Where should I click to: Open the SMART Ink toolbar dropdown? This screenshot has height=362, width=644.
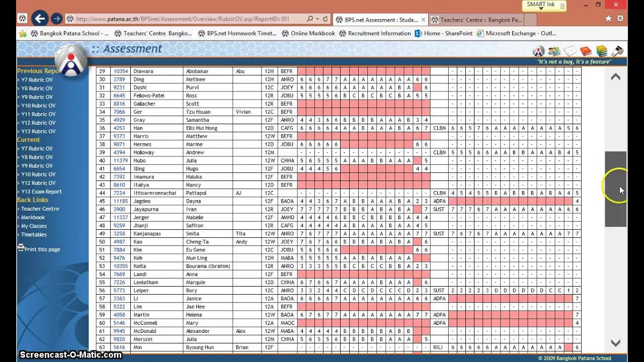coord(541,9)
